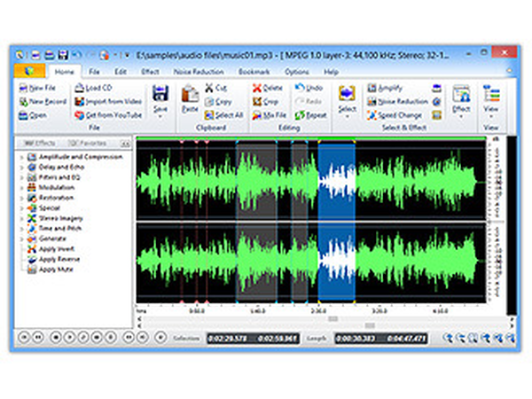This screenshot has width=532, height=399.
Task: Open the Edit ribbon tab
Action: click(x=120, y=72)
